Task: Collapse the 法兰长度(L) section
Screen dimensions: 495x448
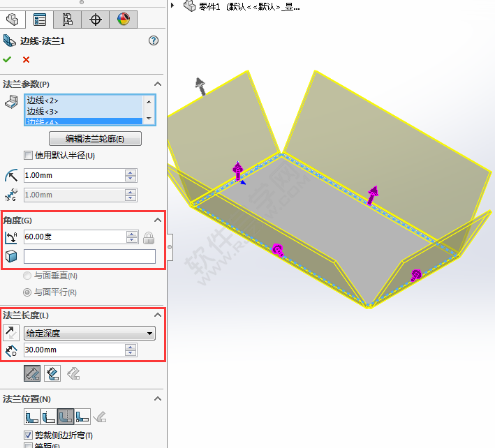Action: pos(158,315)
